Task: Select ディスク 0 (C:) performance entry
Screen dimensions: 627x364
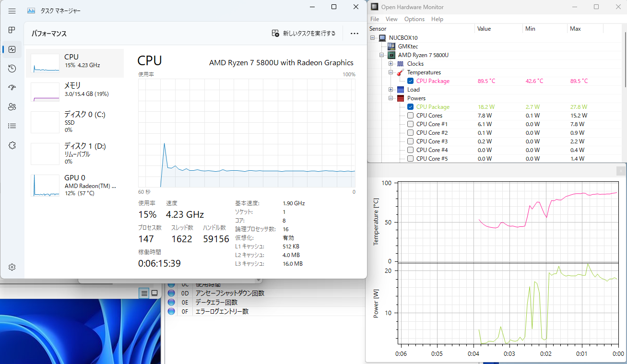Action: coord(75,122)
